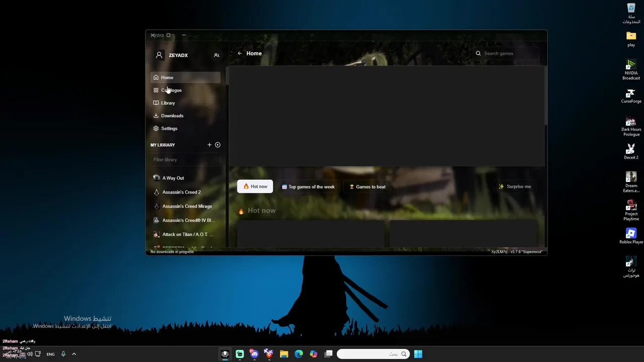The height and width of the screenshot is (362, 644).
Task: Open the green app icon on the taskbar
Action: pos(240,354)
